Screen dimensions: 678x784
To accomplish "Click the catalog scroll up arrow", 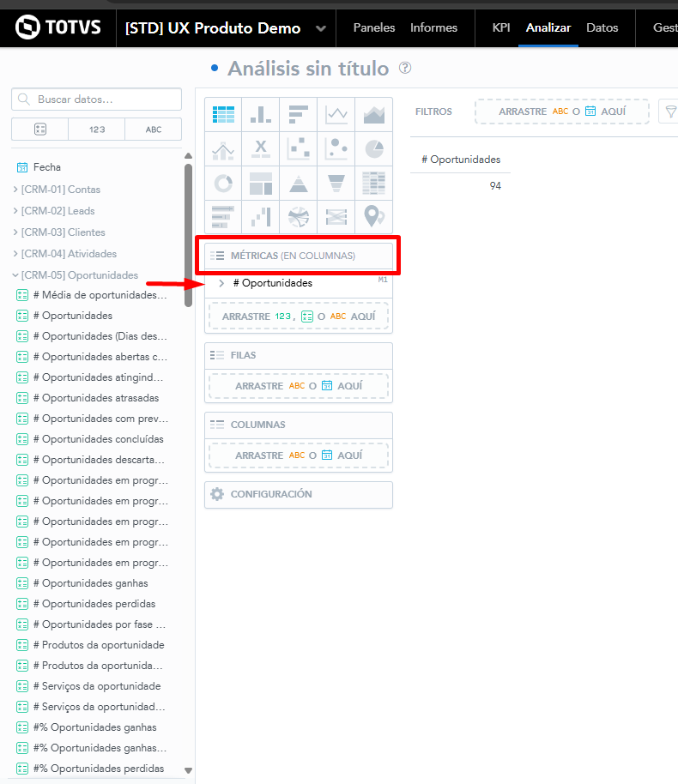I will [188, 155].
